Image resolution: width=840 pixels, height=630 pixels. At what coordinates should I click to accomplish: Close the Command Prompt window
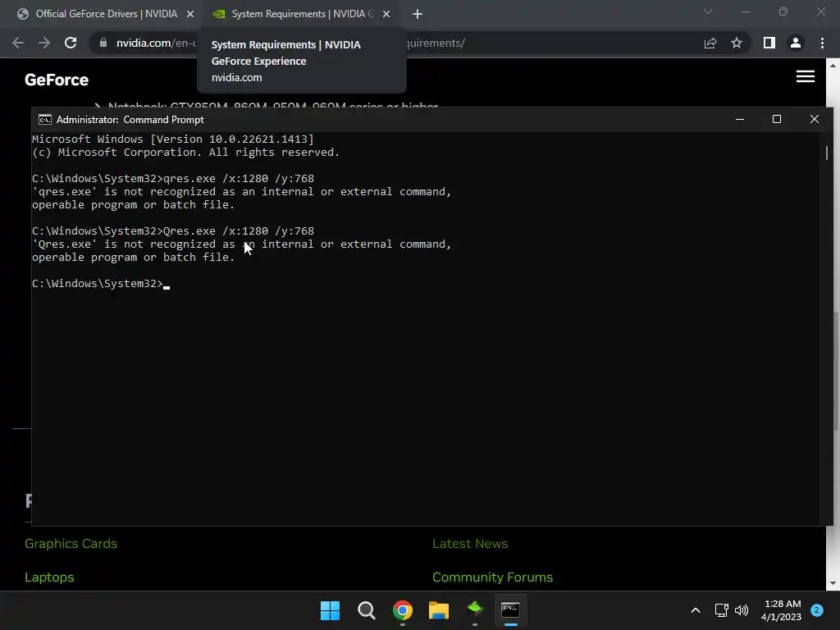point(815,119)
